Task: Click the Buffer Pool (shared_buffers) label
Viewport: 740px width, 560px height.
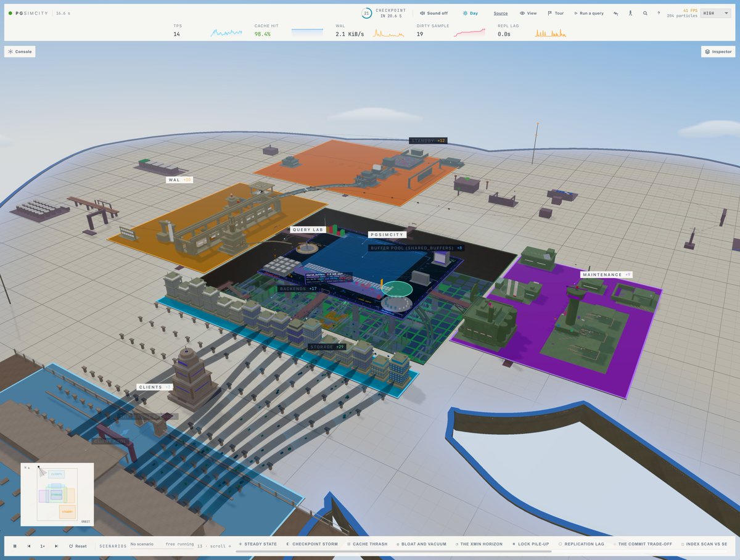Action: tap(416, 247)
